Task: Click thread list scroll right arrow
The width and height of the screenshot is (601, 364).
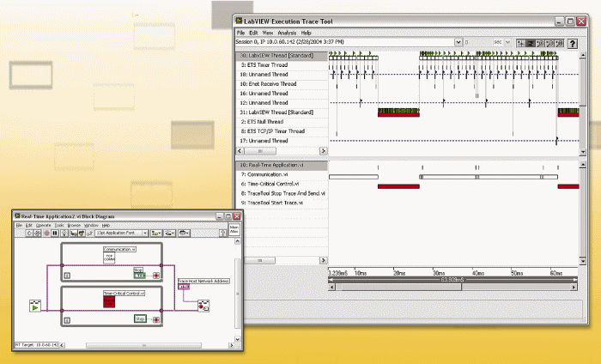Action: click(x=324, y=151)
